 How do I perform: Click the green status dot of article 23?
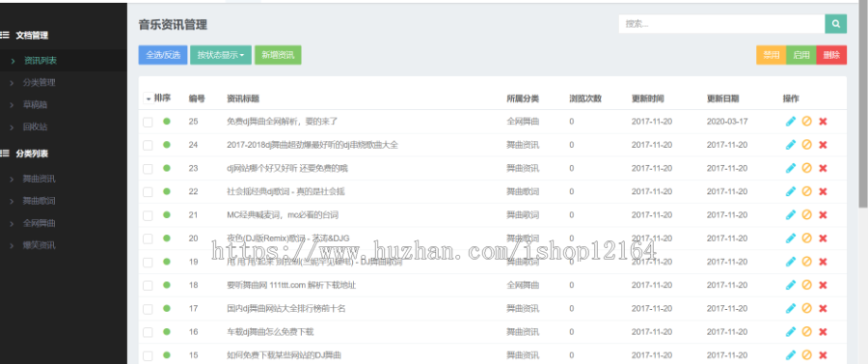pos(167,168)
